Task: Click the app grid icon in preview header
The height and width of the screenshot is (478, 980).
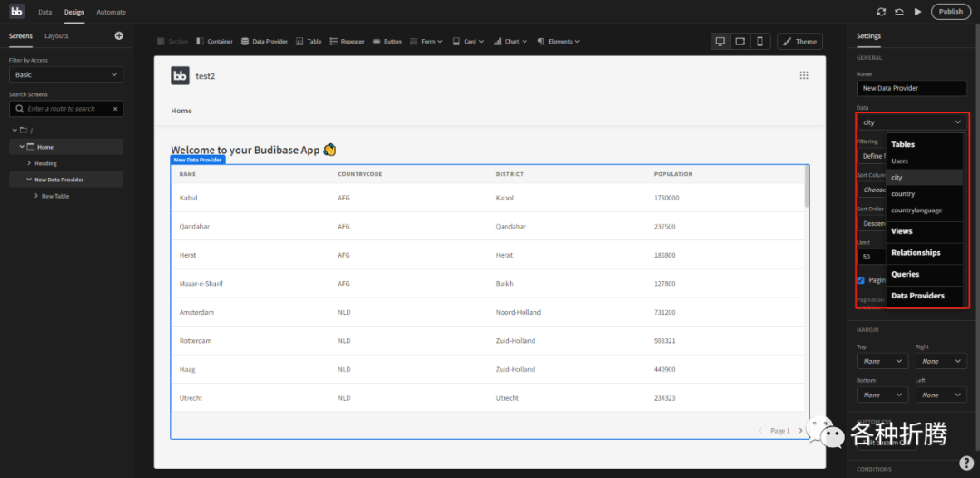Action: pyautogui.click(x=804, y=75)
